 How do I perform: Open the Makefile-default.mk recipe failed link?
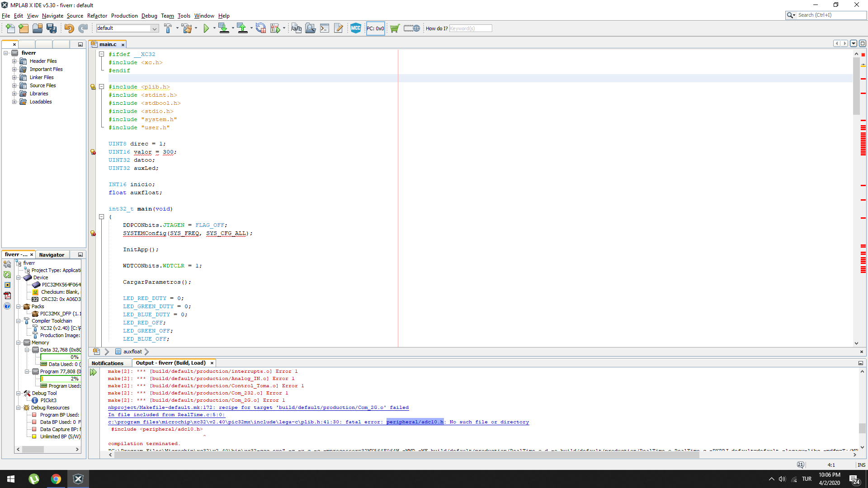[x=258, y=408]
